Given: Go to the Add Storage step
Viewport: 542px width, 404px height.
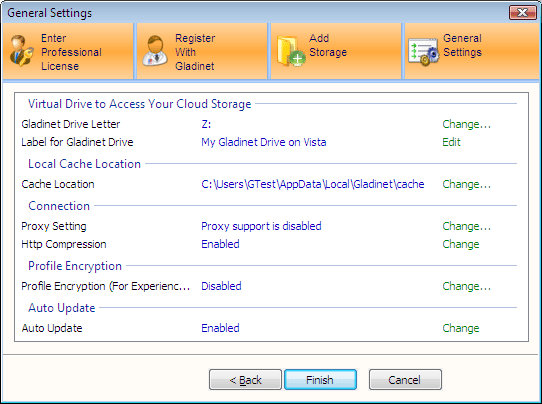Looking at the screenshot, I should (x=336, y=51).
